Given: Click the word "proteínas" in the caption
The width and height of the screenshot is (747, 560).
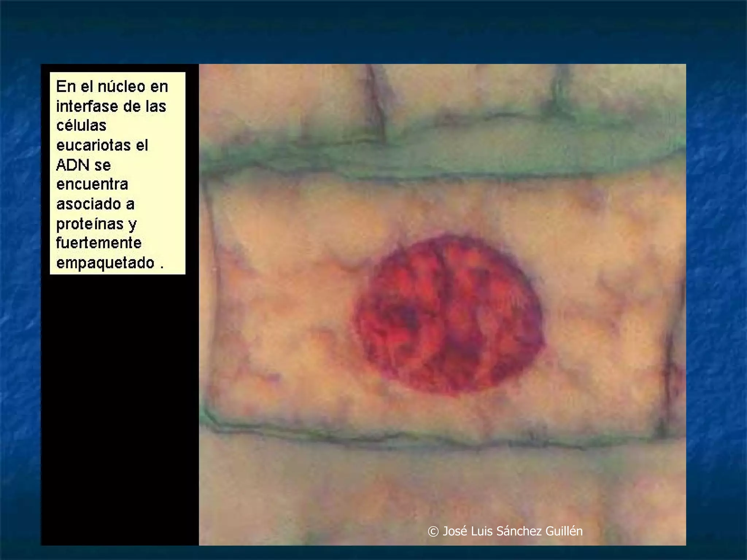Looking at the screenshot, I should point(90,224).
